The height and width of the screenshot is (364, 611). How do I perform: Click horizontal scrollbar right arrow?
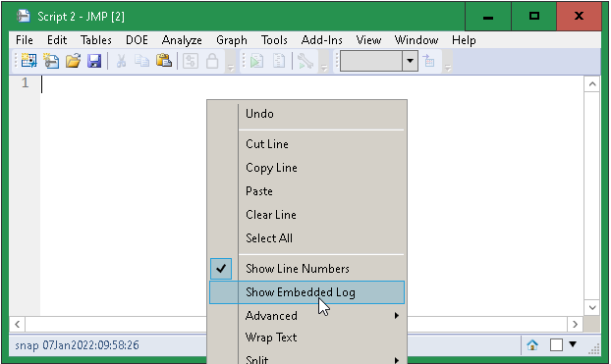576,324
